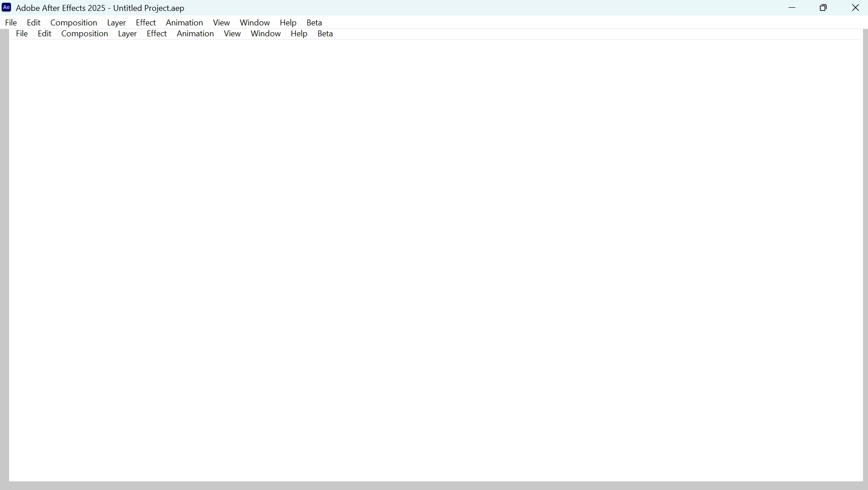Image resolution: width=868 pixels, height=490 pixels.
Task: Click Effect in the second duplicated menu row
Action: pos(157,34)
